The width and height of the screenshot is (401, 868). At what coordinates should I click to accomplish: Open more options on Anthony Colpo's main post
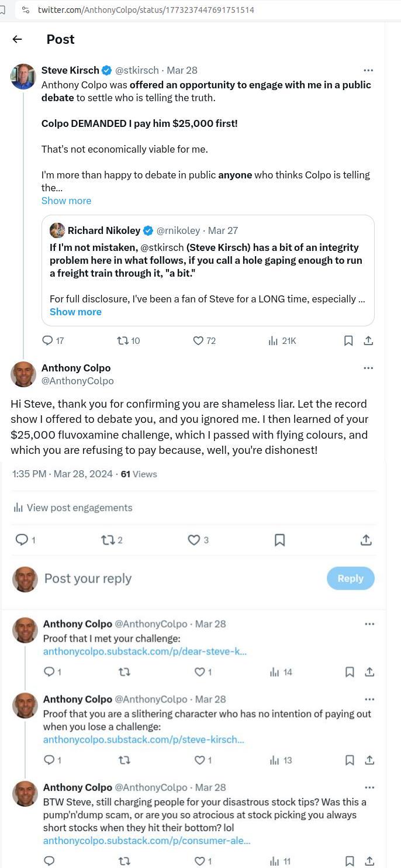[x=368, y=368]
